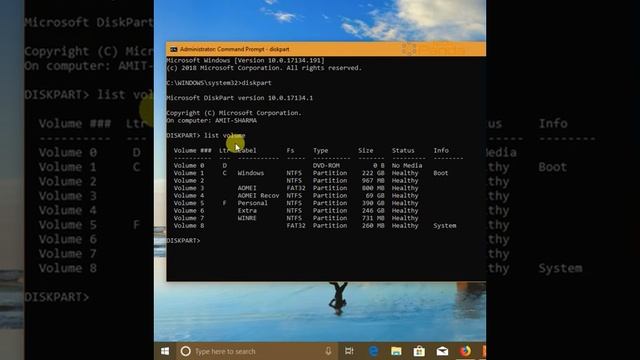Viewport: 640px width, 360px height.
Task: Click the 'Extra' volume label
Action: pos(247,211)
